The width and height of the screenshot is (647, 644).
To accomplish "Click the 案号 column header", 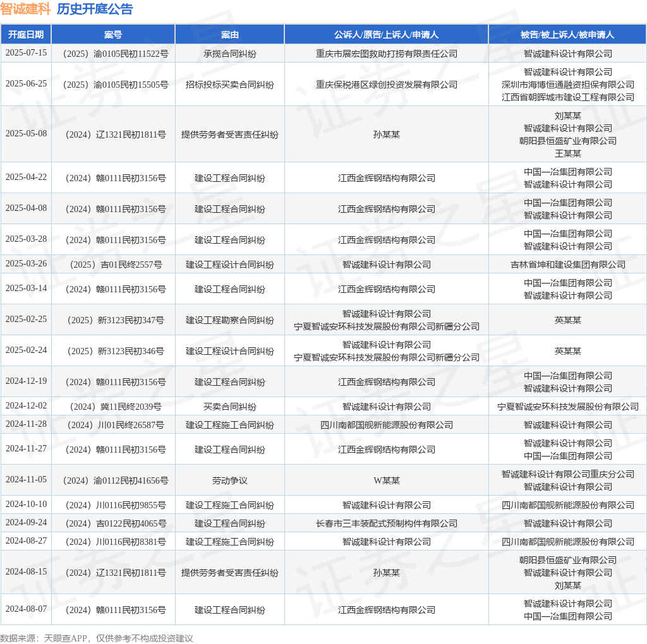I will [113, 35].
